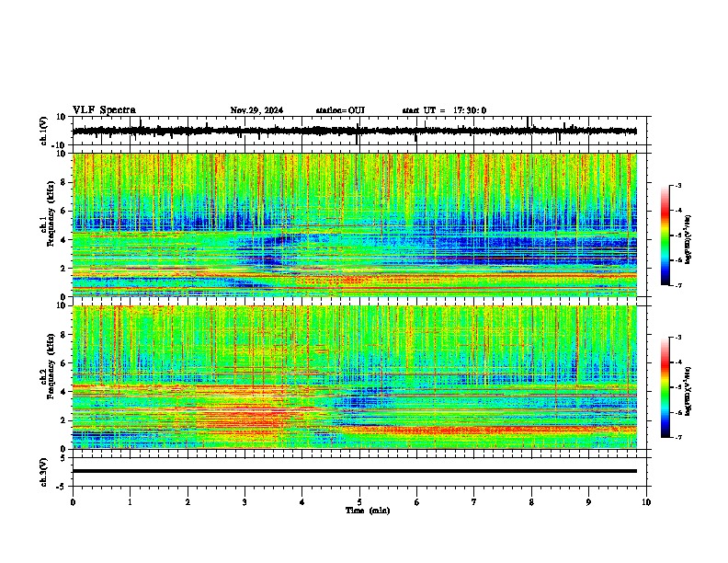Click the time axis end label "10"
This screenshot has width=728, height=563.
point(646,501)
